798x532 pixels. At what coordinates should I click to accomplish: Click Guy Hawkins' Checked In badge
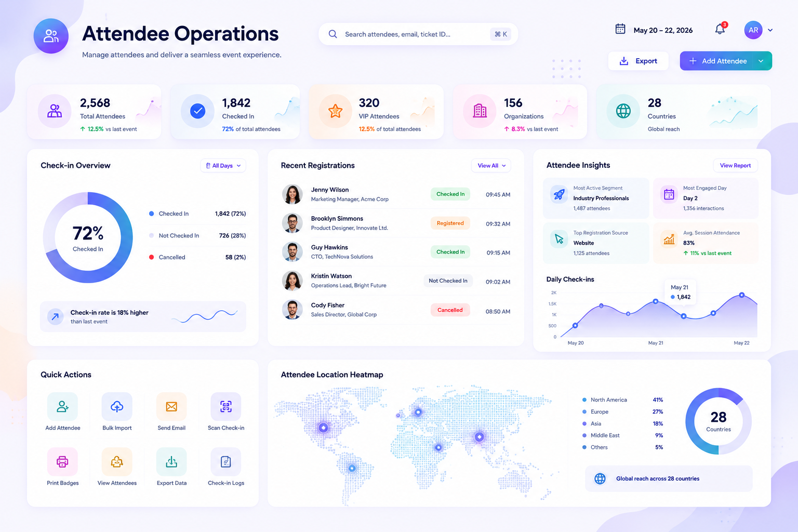tap(450, 252)
